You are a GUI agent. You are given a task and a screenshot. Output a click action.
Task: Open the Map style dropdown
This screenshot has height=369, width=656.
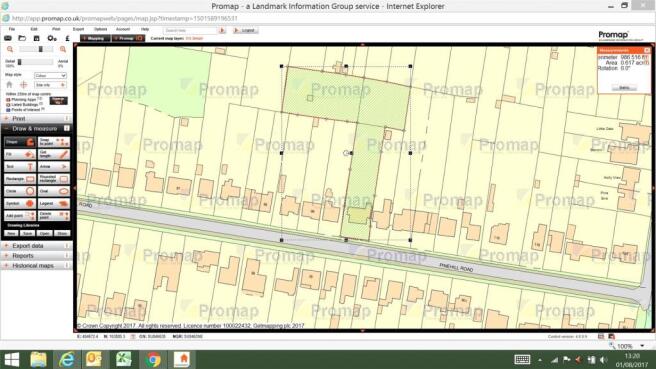(50, 76)
